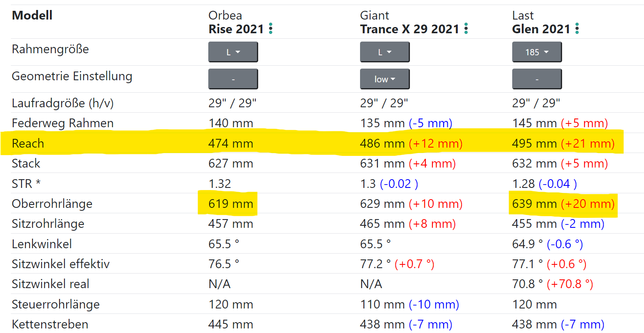Open the Giant frame size L dropdown
The image size is (644, 333).
pyautogui.click(x=385, y=52)
